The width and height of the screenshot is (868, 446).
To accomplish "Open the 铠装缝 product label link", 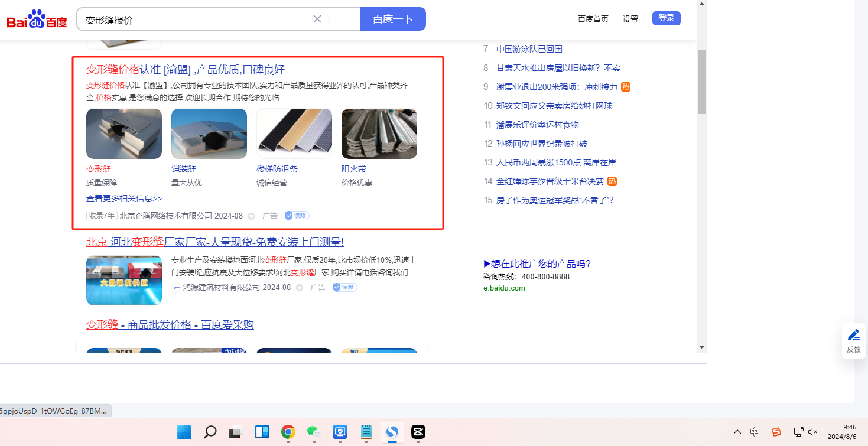I will 184,169.
